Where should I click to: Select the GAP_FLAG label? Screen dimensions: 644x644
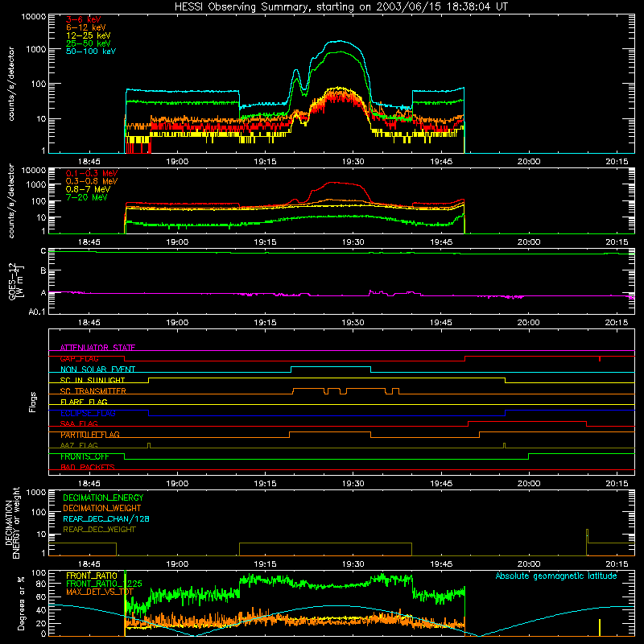[79, 358]
